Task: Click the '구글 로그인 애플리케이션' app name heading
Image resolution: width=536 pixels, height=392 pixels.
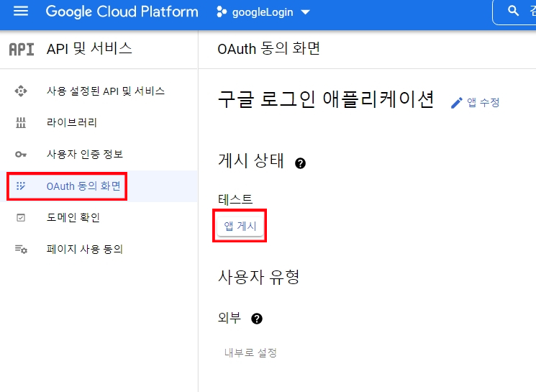Action: 326,99
